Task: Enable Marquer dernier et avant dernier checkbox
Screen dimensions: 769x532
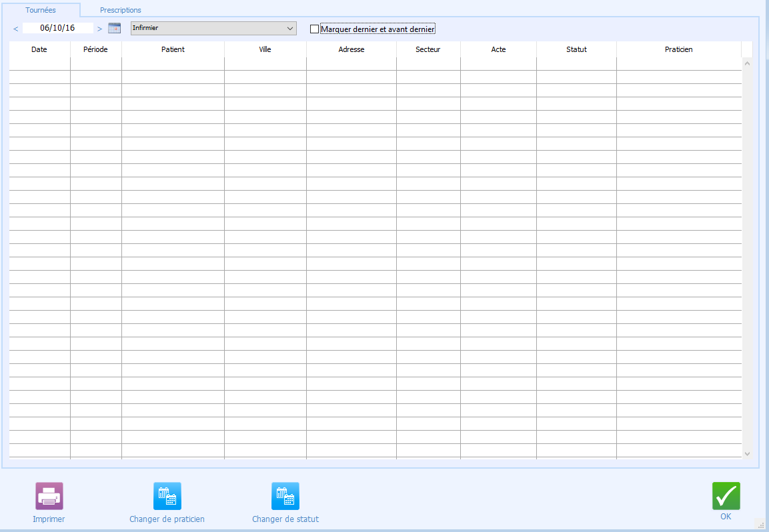Action: (x=314, y=29)
